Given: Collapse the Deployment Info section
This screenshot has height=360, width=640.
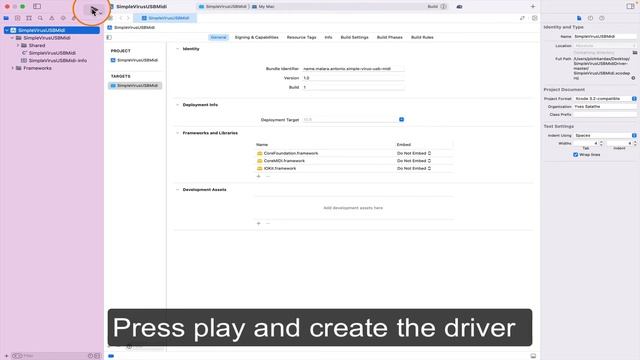Looking at the screenshot, I should coord(177,105).
